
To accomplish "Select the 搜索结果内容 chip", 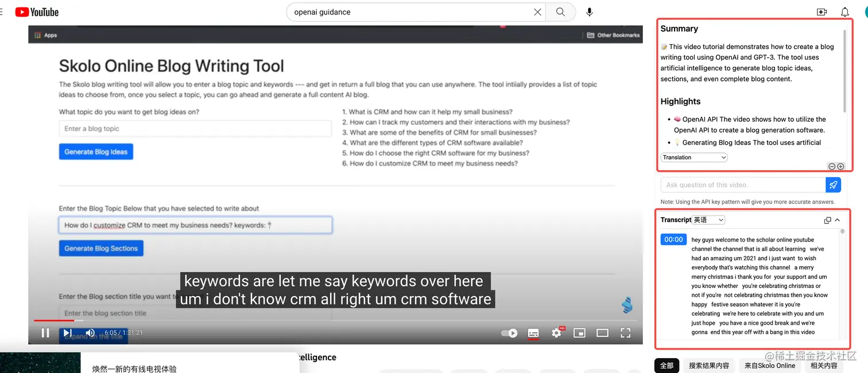I will 709,366.
